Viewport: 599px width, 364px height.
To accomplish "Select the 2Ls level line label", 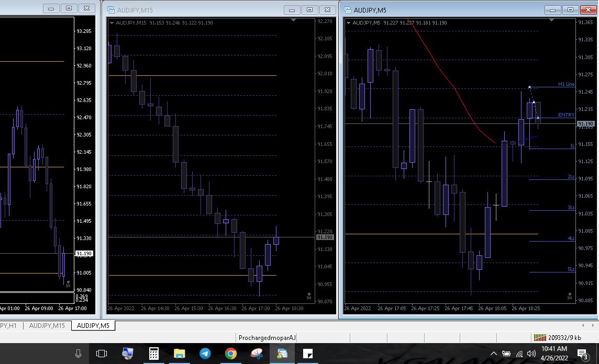I will pos(571,177).
